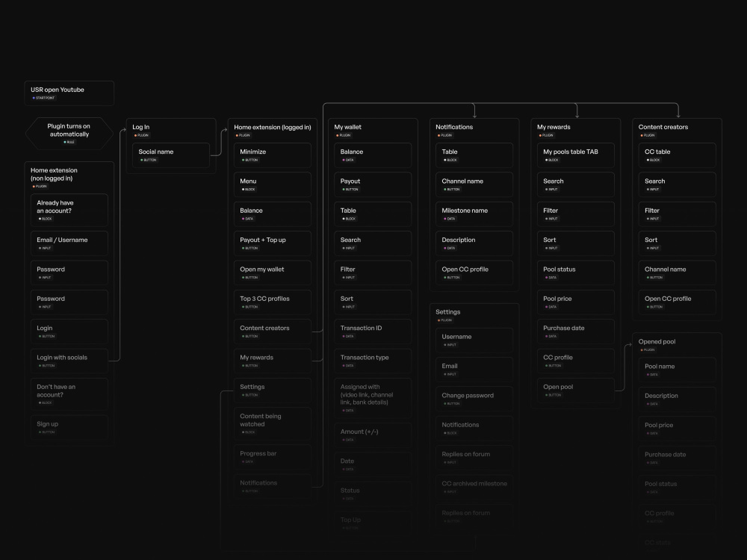Click the 'Login with socials' card
Viewport: 747px width, 560px height.
69,361
